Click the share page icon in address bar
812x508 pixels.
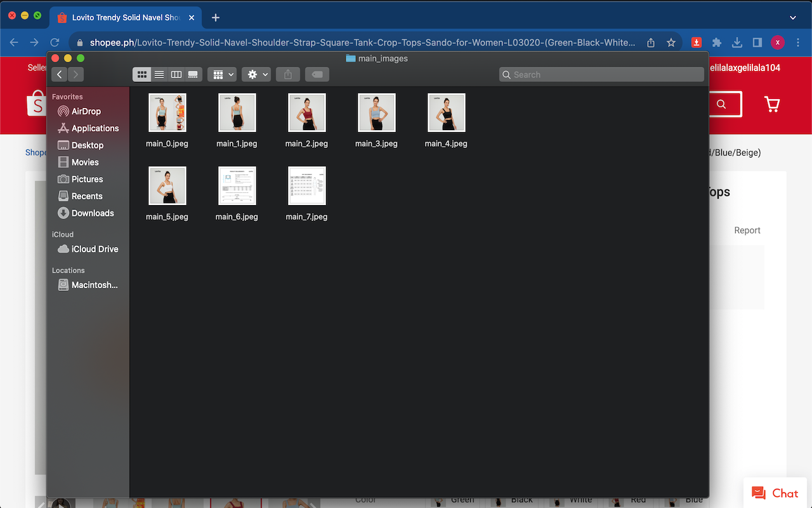[x=651, y=43]
